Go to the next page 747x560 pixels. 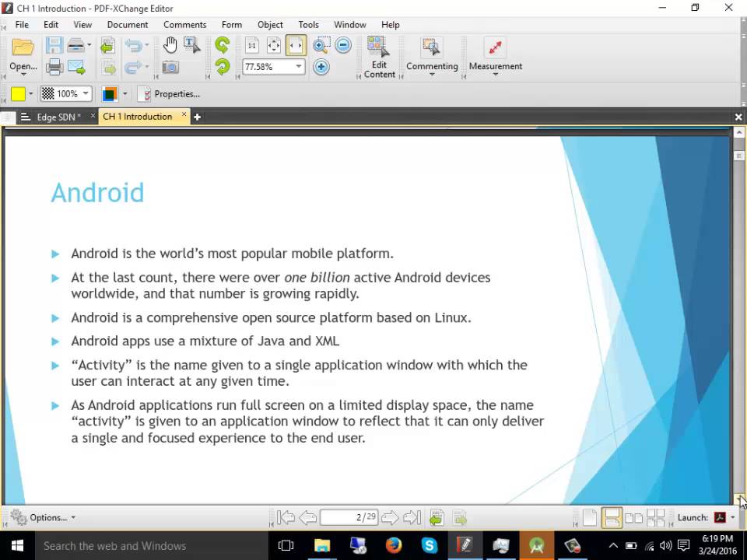[390, 518]
